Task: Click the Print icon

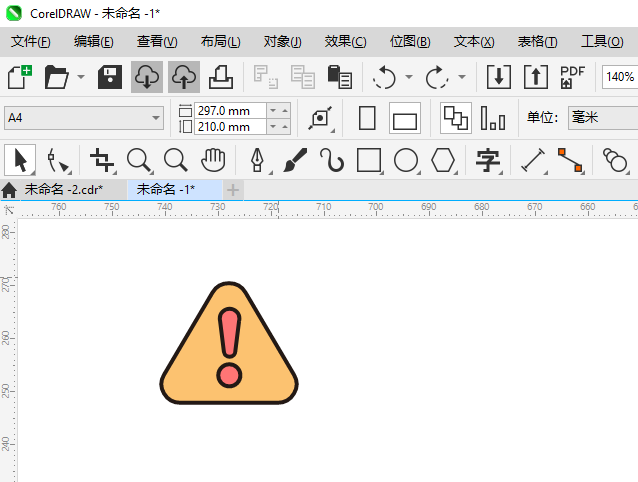Action: [x=221, y=77]
